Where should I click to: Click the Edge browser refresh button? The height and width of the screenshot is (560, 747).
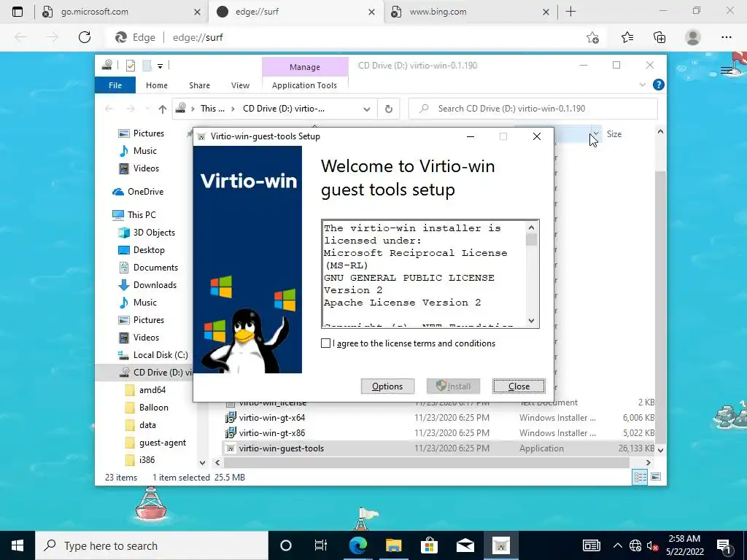(85, 37)
